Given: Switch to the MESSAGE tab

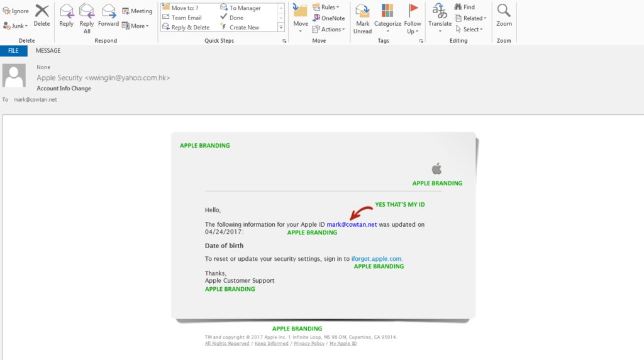Looking at the screenshot, I should [x=48, y=51].
